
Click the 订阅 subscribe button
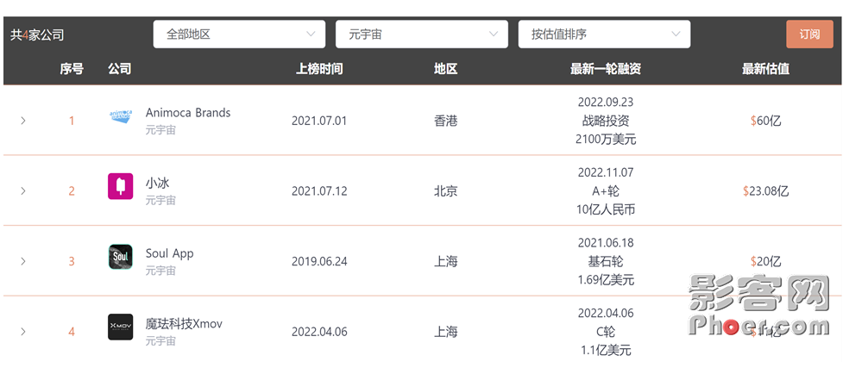[x=809, y=34]
